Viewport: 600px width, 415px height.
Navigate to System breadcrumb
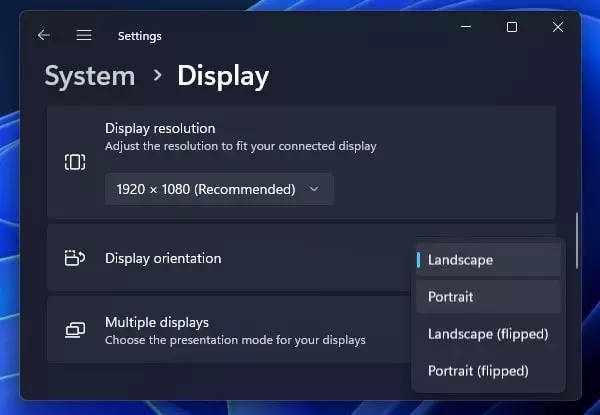[90, 76]
